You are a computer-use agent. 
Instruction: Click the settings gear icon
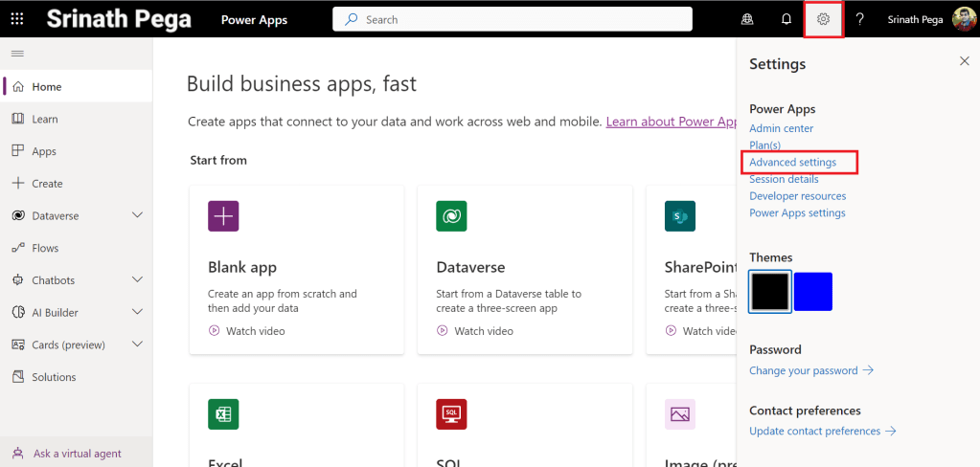(823, 19)
